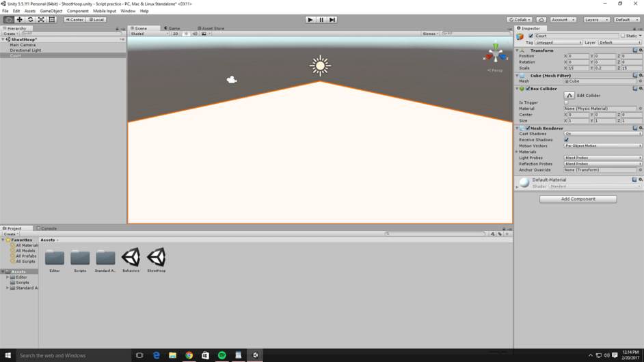Image resolution: width=644 pixels, height=362 pixels.
Task: Select the Scale tool
Action: coord(41,20)
